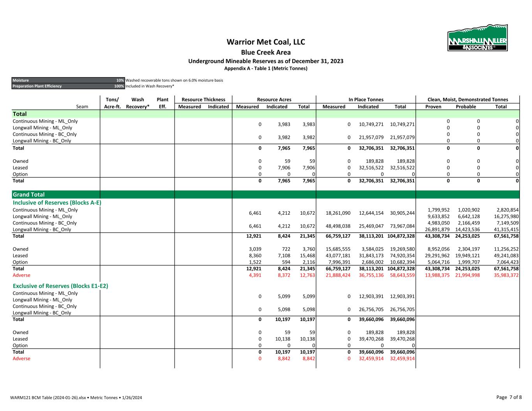Screen dimensions: 532x411
Task: Click the Wash Recovery* column header
Action: (138, 103)
